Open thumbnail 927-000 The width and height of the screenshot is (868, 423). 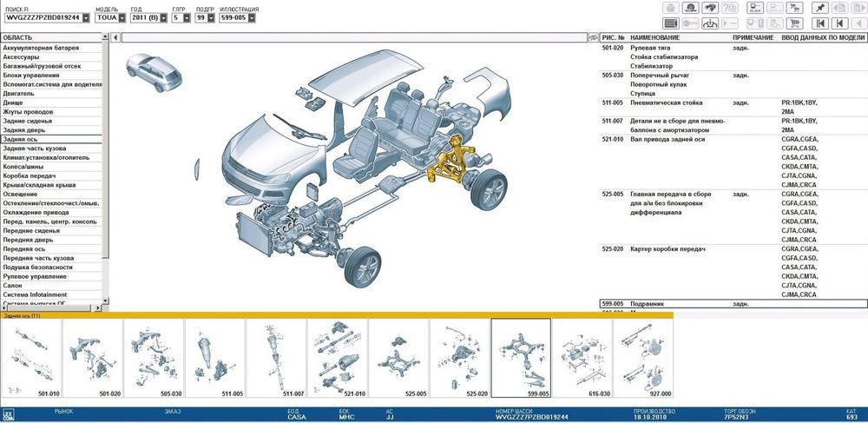pyautogui.click(x=643, y=358)
